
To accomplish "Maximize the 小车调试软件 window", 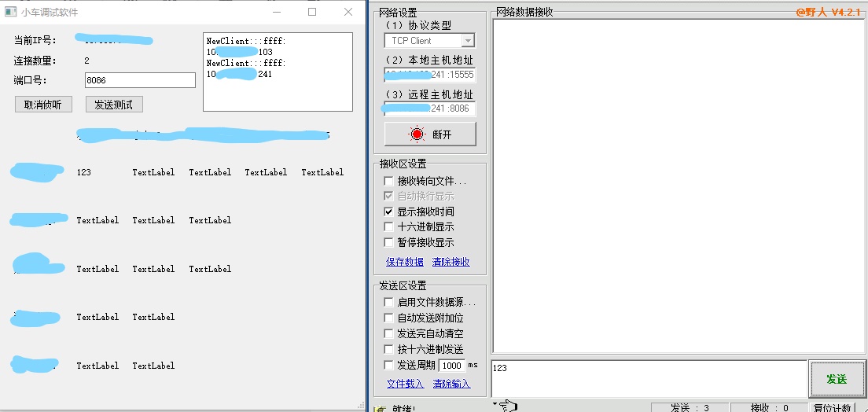I will click(311, 12).
